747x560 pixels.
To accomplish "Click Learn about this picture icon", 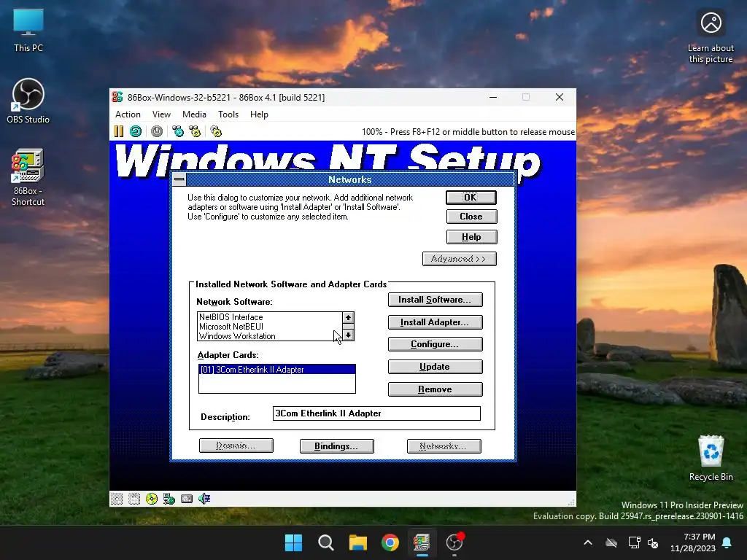I will pyautogui.click(x=711, y=36).
